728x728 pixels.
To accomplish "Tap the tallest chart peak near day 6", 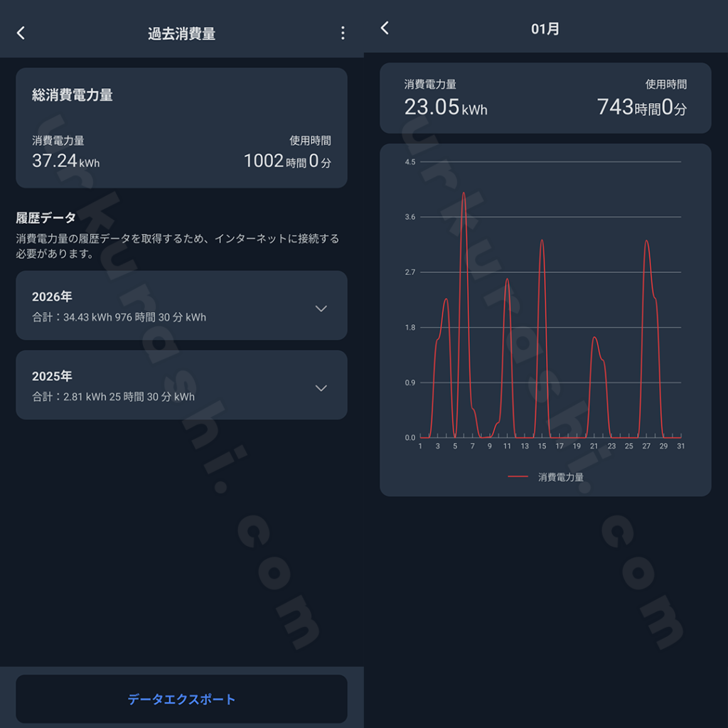I will point(464,193).
